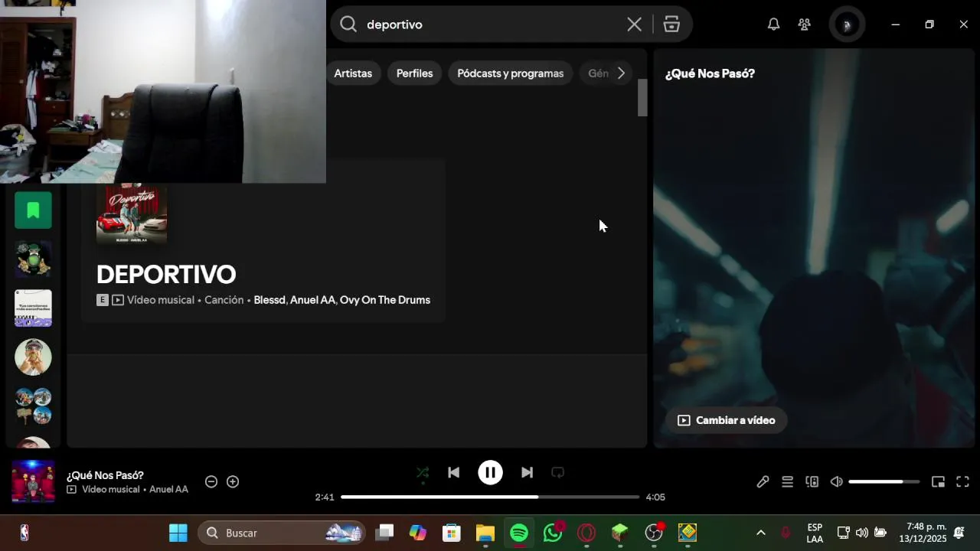Open the DEPORTIVO album cover thumbnail
Image resolution: width=980 pixels, height=551 pixels.
(x=132, y=214)
